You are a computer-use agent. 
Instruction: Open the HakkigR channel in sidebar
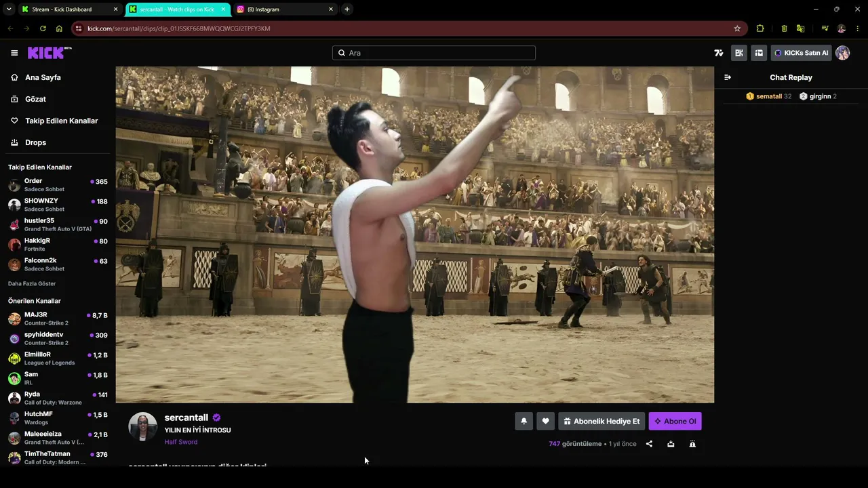(58, 244)
